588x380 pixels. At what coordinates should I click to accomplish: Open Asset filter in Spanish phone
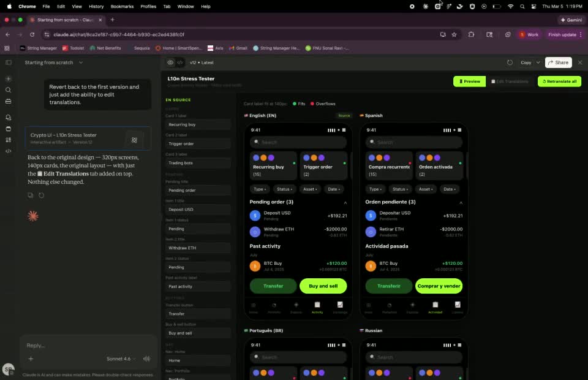(426, 189)
